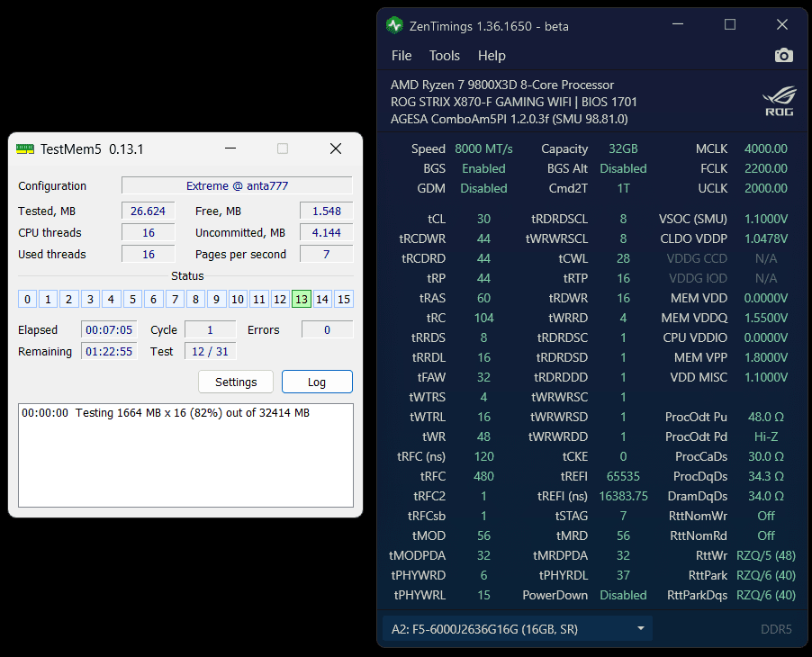The width and height of the screenshot is (812, 657).
Task: Click the tREFI value 65535
Action: pos(623,476)
